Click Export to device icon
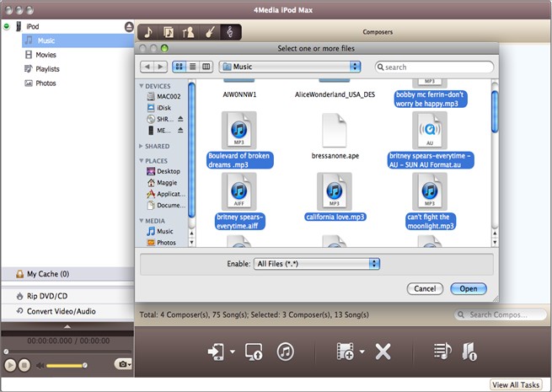This screenshot has width=552, height=392. coord(217,352)
